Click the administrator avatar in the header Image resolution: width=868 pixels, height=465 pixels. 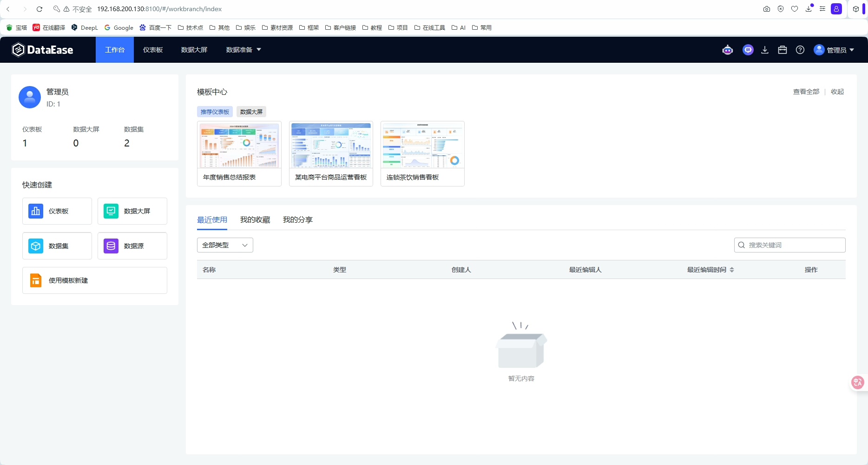[819, 50]
